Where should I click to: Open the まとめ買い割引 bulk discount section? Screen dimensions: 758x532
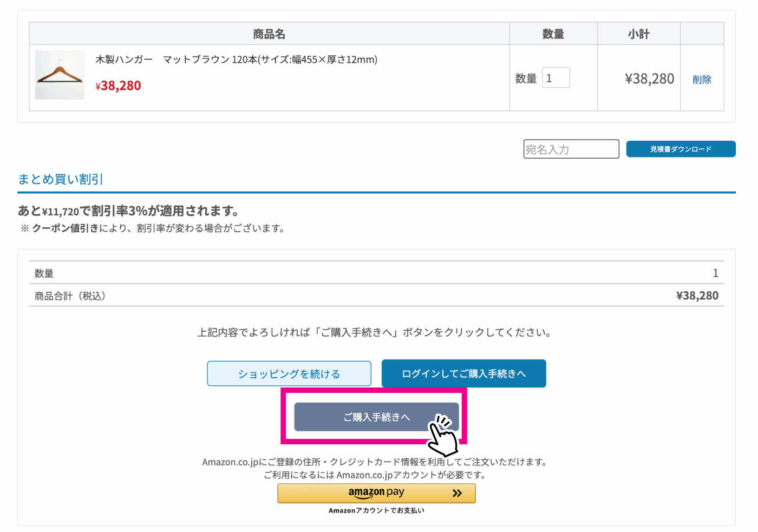click(x=60, y=179)
